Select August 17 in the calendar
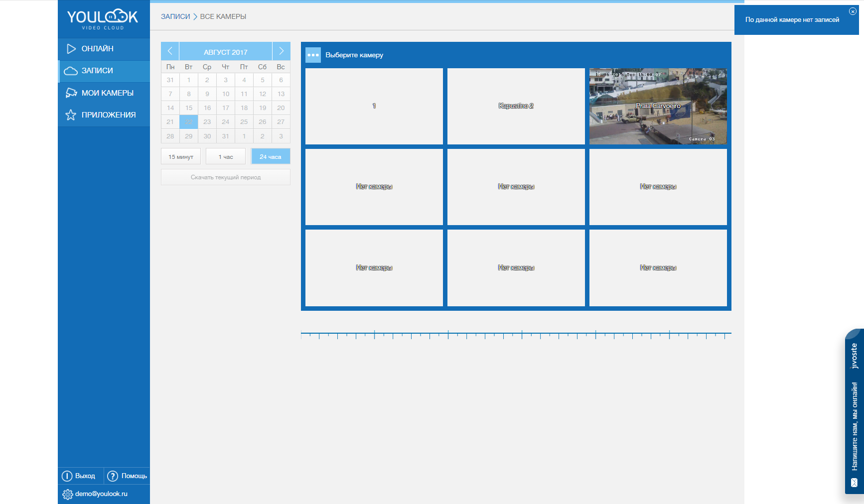This screenshot has width=864, height=504. pyautogui.click(x=226, y=108)
